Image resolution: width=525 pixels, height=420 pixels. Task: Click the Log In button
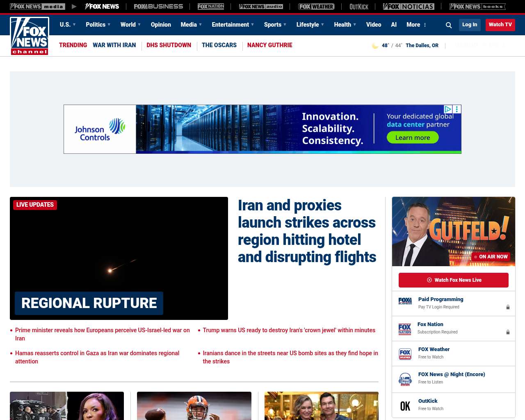click(x=470, y=25)
